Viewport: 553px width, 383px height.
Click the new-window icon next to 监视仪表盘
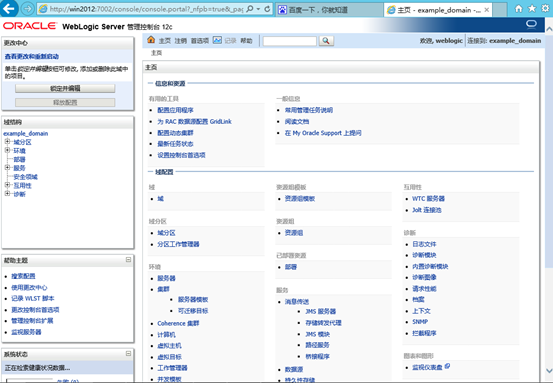pos(447,366)
